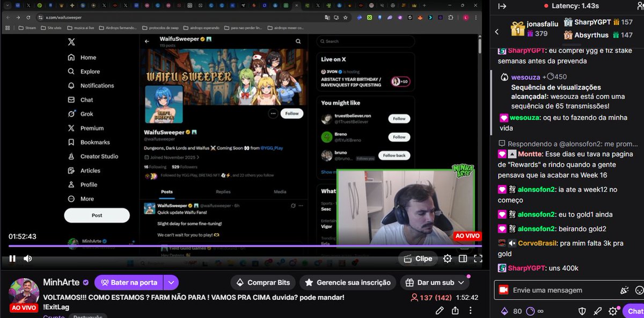Viewport: 644px width, 318px height.
Task: Collapse chat with arrow icon
Action: 502,6
